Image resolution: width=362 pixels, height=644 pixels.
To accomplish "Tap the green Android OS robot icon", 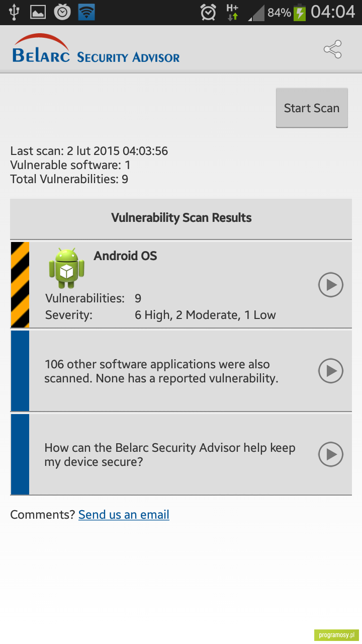I will pyautogui.click(x=66, y=268).
